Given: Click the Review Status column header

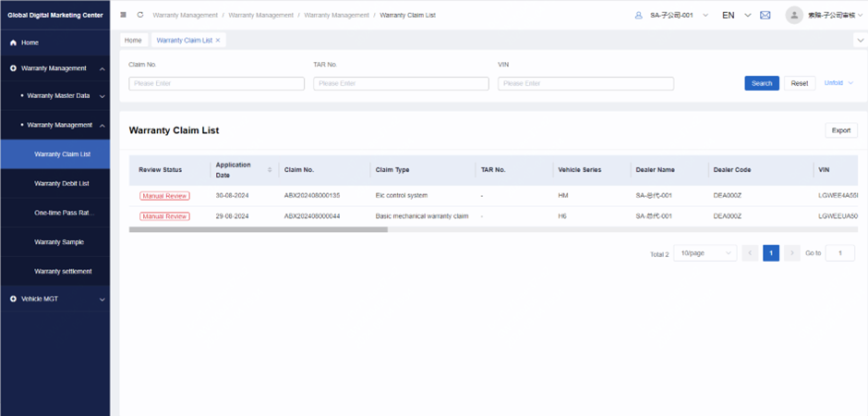Looking at the screenshot, I should pyautogui.click(x=160, y=169).
